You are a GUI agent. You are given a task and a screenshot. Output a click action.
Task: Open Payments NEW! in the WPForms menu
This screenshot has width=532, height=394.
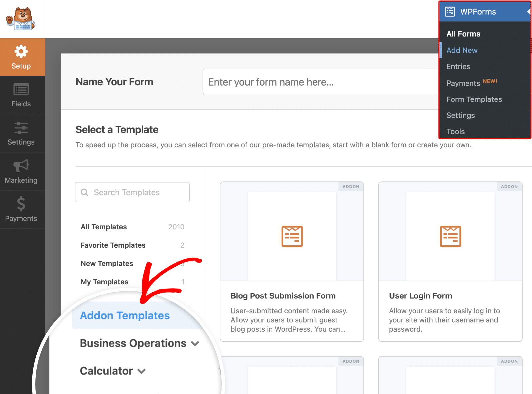[x=471, y=83]
